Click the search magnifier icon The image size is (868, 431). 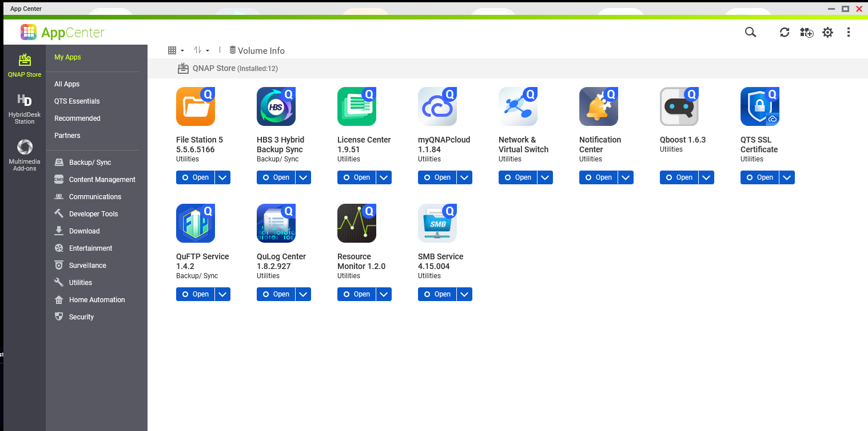750,33
